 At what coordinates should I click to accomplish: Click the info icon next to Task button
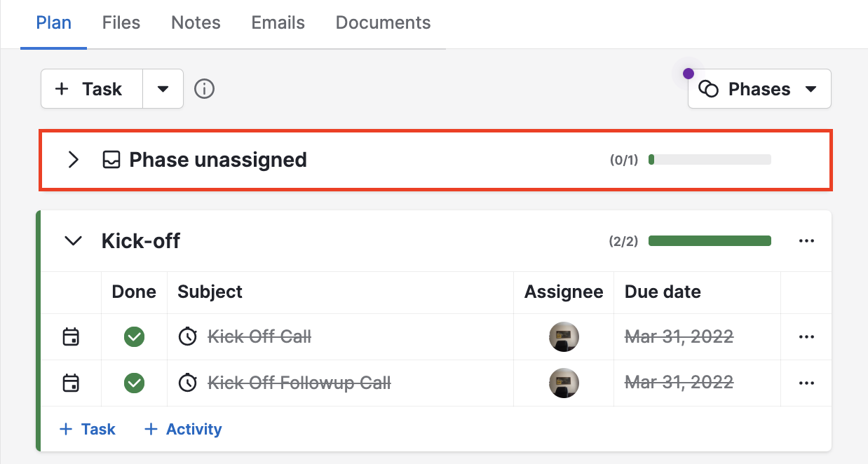click(x=204, y=88)
